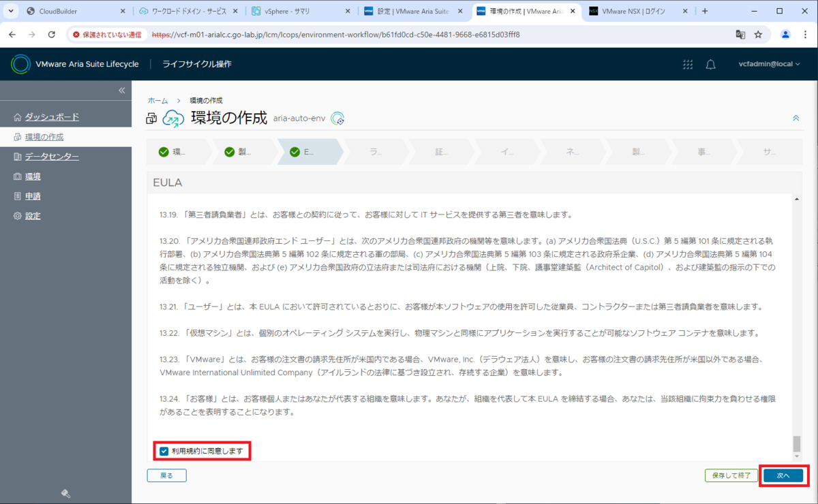Open 設定 in the sidebar
Image resolution: width=818 pixels, height=504 pixels.
[x=33, y=216]
